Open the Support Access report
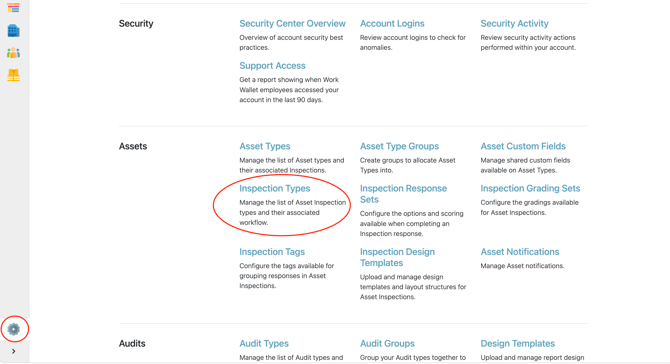This screenshot has height=364, width=670. [272, 66]
